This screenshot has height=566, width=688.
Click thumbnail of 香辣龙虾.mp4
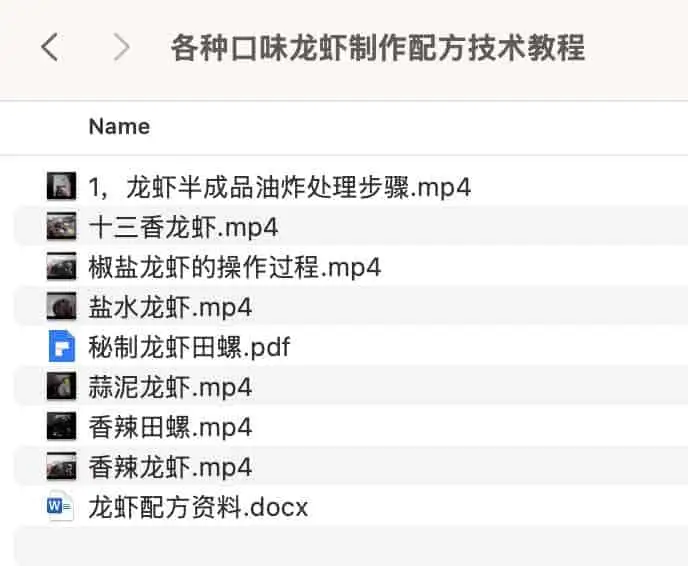pyautogui.click(x=61, y=467)
